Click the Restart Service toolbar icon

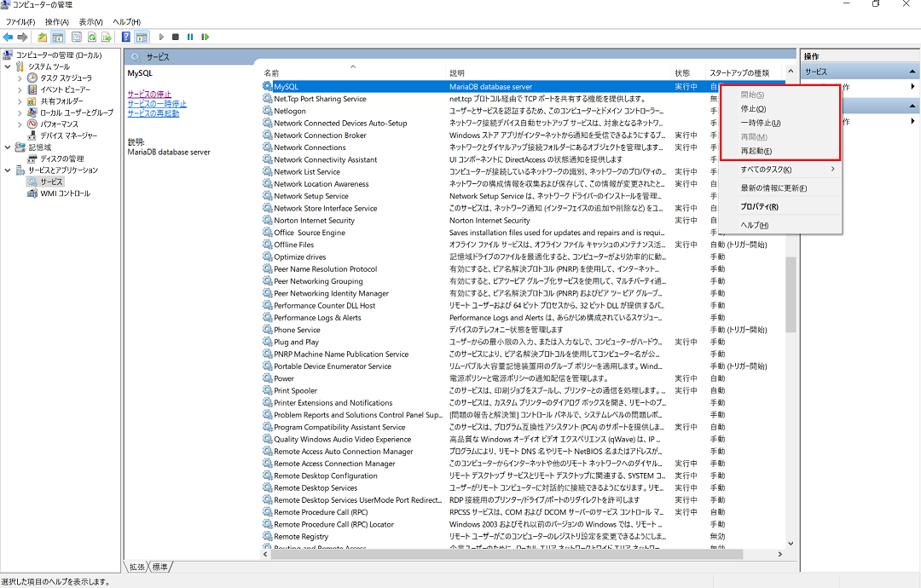click(205, 37)
